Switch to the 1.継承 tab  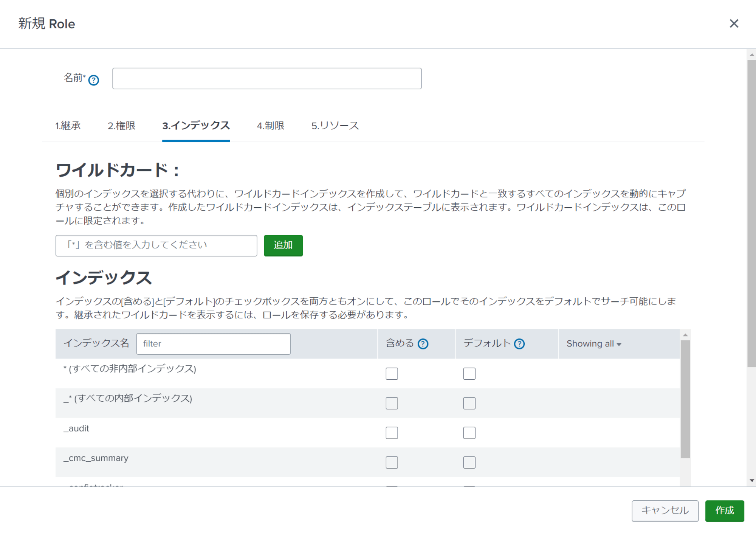pos(68,126)
